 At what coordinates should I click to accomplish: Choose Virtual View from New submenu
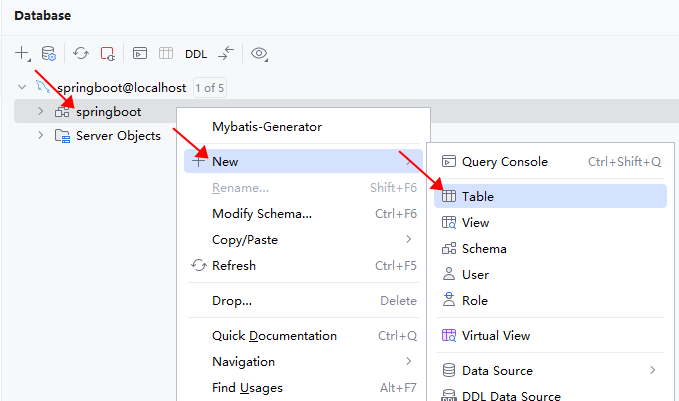point(496,336)
